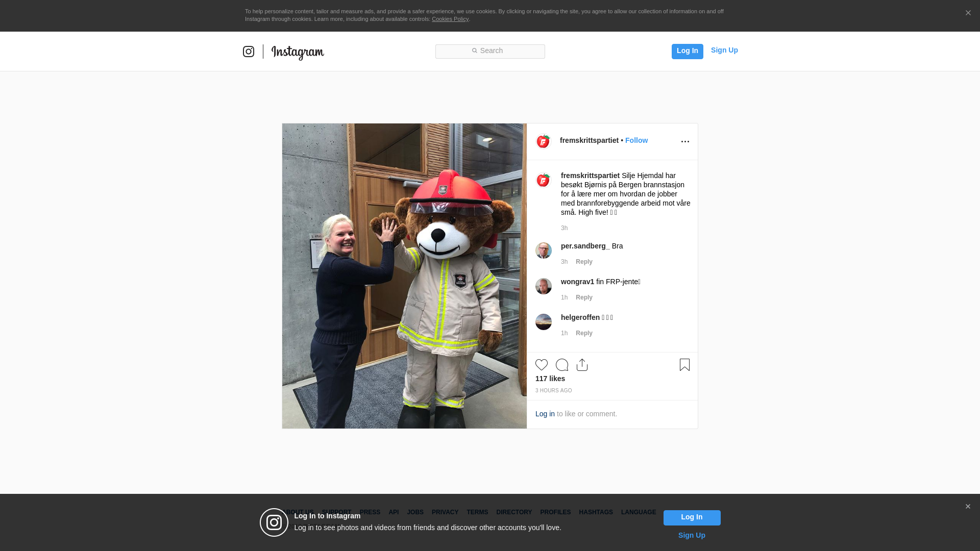Open fremskrittspartiet username in the caption
The width and height of the screenshot is (980, 551).
[x=590, y=176]
